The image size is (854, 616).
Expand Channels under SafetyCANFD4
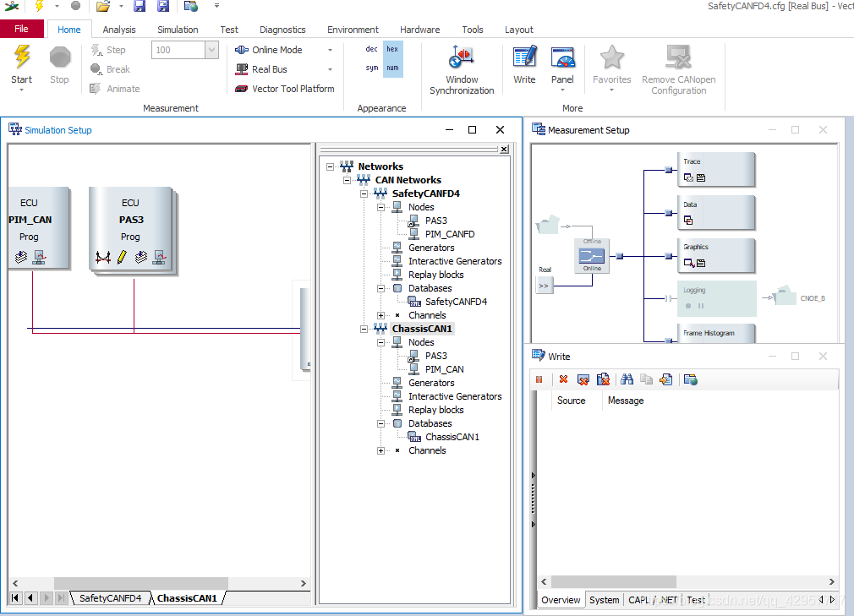(380, 316)
